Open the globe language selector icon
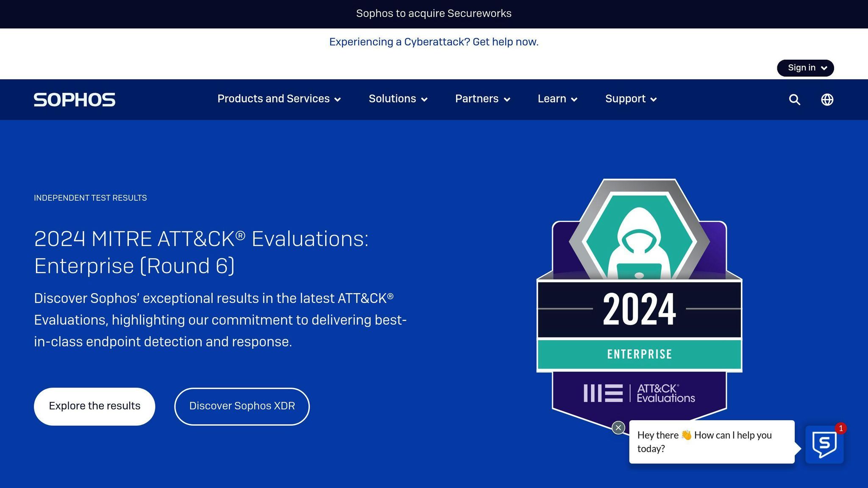The image size is (868, 488). pyautogui.click(x=827, y=100)
